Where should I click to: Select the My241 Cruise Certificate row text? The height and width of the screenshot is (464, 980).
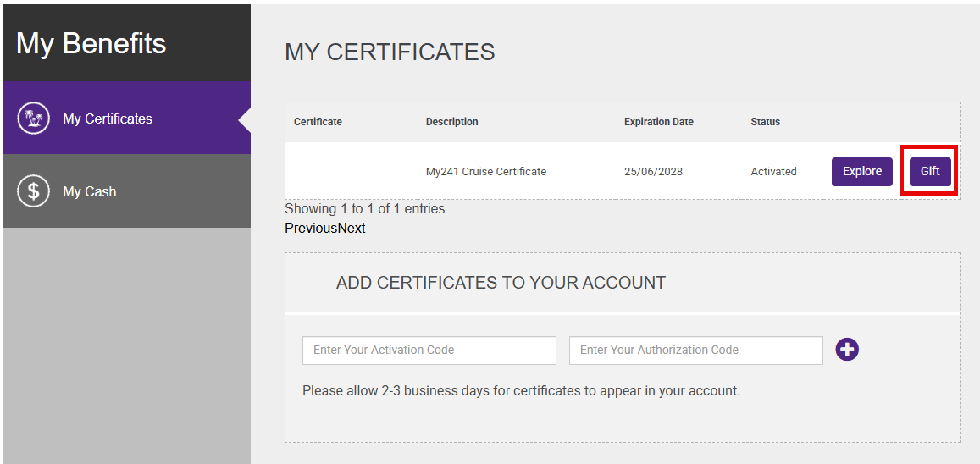click(485, 171)
